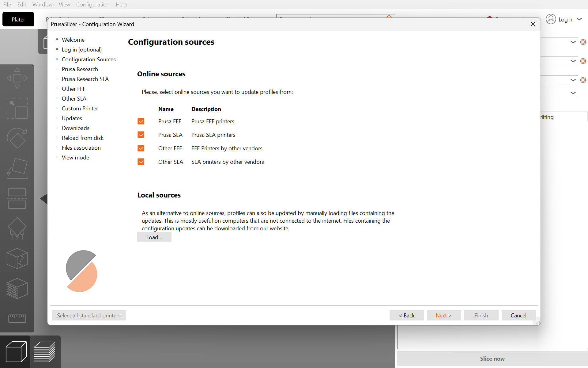
Task: Select the Cut tool in left toolbar
Action: coord(17,198)
